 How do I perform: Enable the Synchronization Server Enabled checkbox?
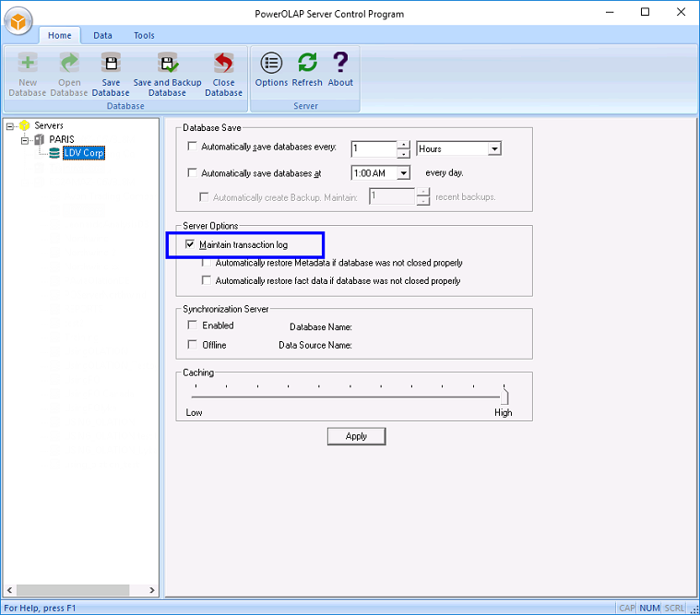tap(192, 325)
